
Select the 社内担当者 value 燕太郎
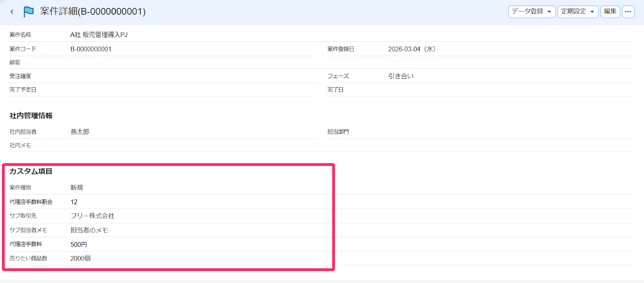(x=80, y=132)
